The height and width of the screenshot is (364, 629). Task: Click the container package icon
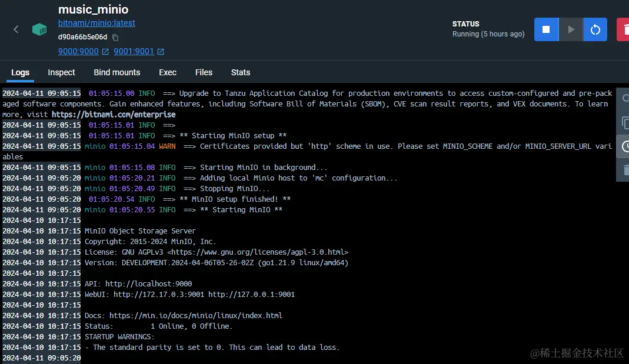tap(39, 29)
